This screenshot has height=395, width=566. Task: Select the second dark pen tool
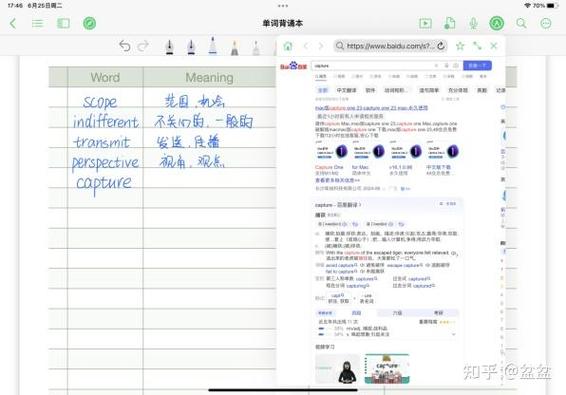pos(191,47)
